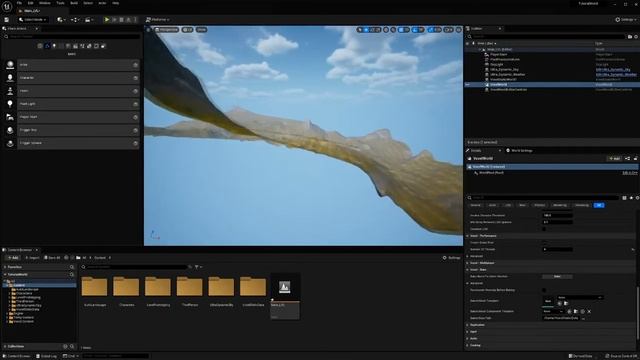Viewport: 640px width, 360px height.
Task: Open the Edit Ultra_Dynamic_Sky link
Action: (x=613, y=69)
